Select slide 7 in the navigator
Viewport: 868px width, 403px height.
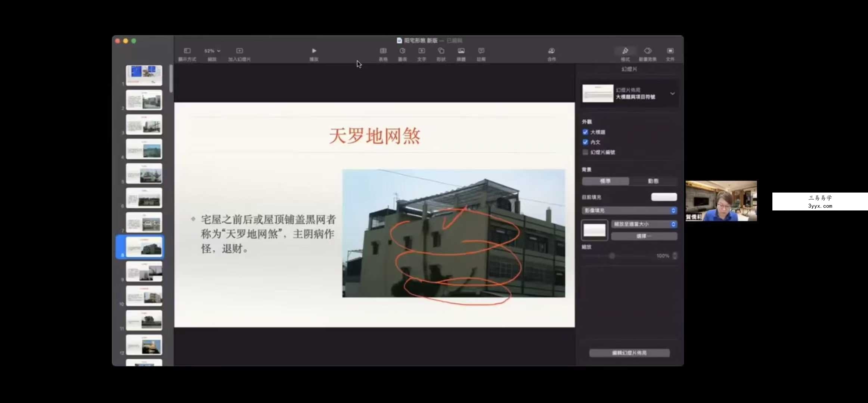(x=144, y=222)
